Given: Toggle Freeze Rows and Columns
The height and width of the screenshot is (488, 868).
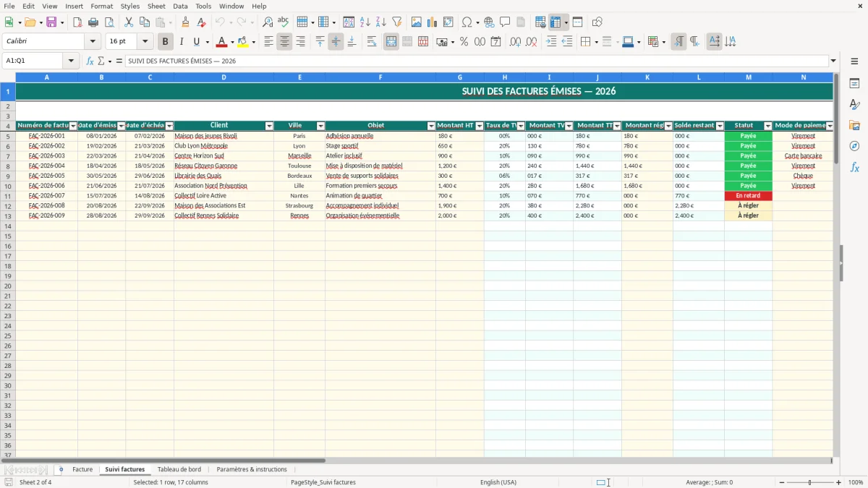Looking at the screenshot, I should 556,22.
